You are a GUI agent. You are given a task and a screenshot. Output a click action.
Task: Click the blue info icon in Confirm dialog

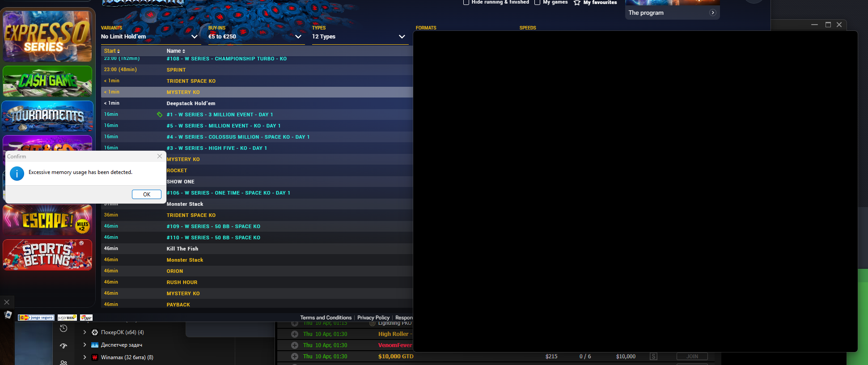click(x=17, y=174)
